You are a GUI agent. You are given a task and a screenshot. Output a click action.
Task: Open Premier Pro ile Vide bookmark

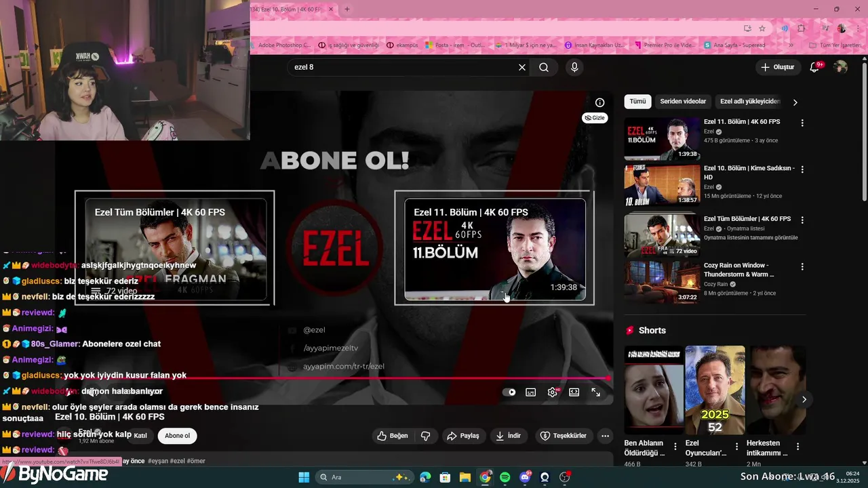(x=665, y=45)
